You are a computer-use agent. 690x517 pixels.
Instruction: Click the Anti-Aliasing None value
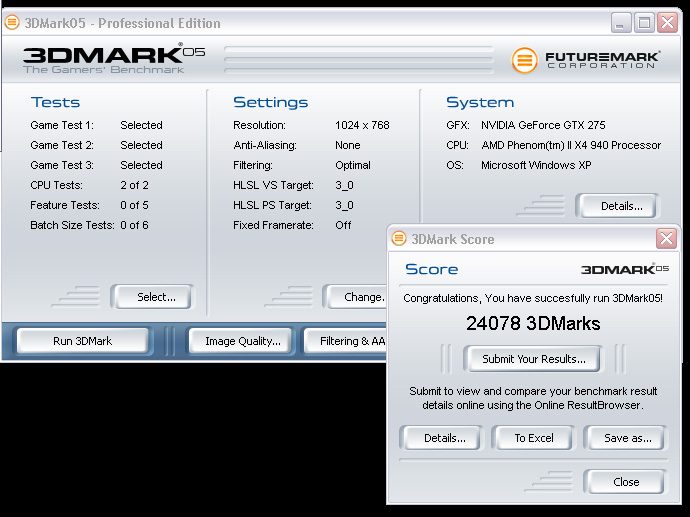348,145
